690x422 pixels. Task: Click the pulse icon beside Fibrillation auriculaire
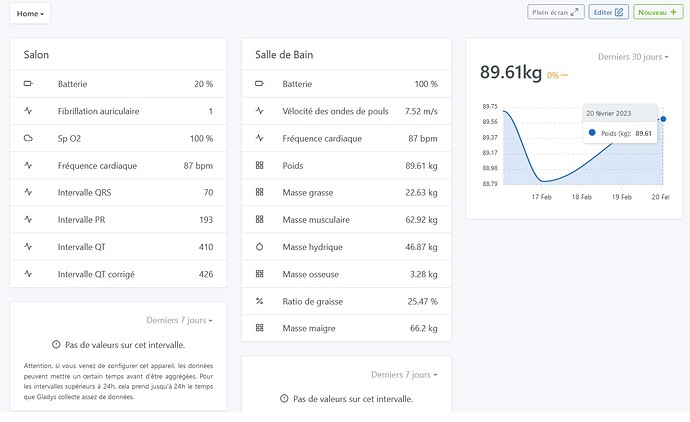click(28, 111)
